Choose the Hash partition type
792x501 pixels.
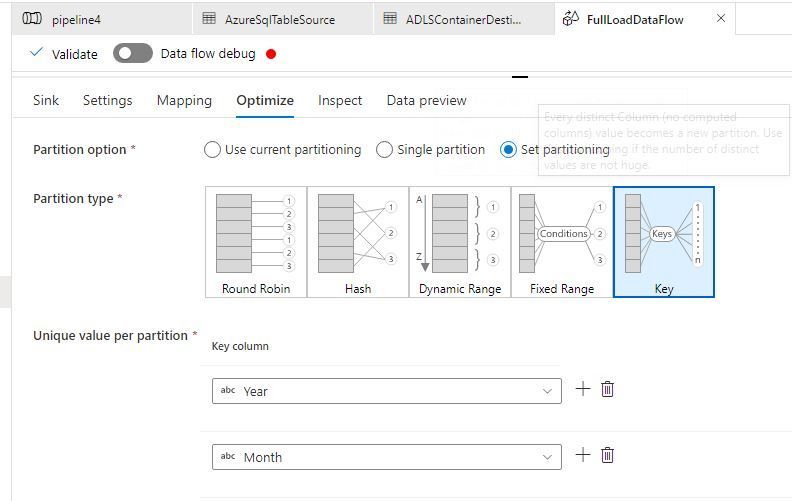[x=358, y=242]
